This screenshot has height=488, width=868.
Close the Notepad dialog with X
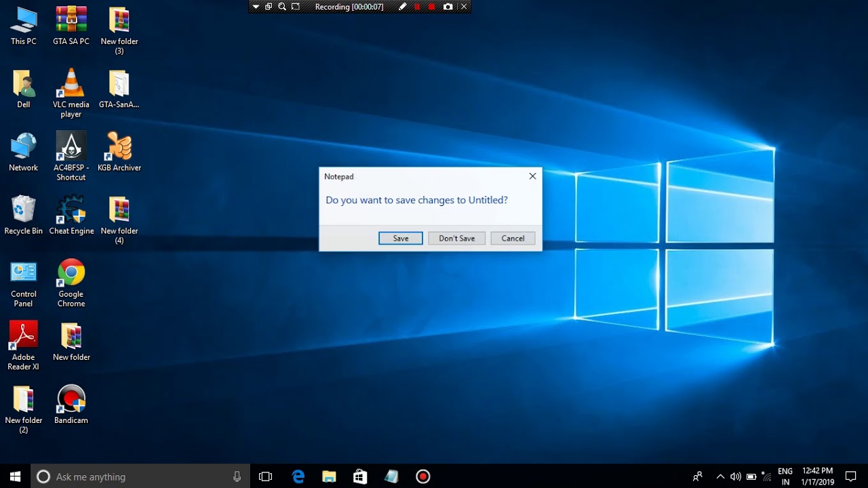[x=532, y=176]
